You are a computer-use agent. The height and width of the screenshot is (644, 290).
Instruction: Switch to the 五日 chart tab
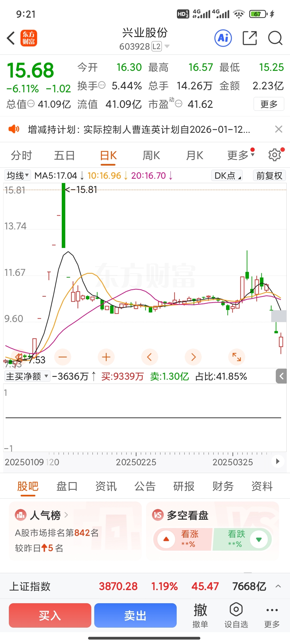[64, 155]
